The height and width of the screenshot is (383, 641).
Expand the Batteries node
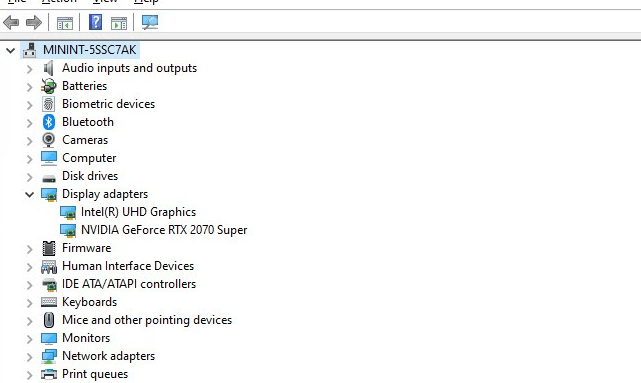coord(29,87)
